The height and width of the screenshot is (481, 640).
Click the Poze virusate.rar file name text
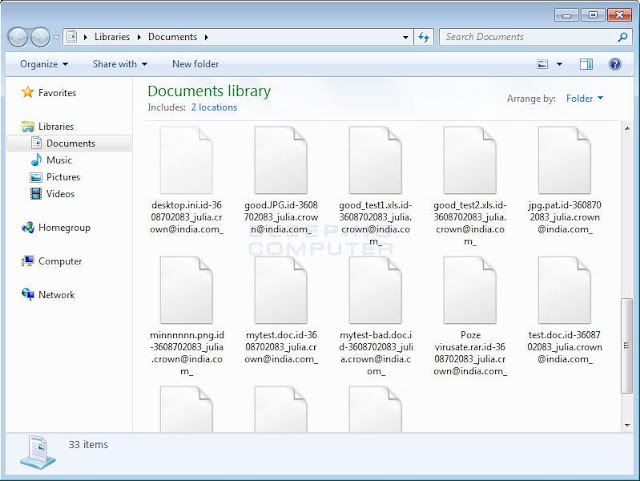pyautogui.click(x=470, y=353)
